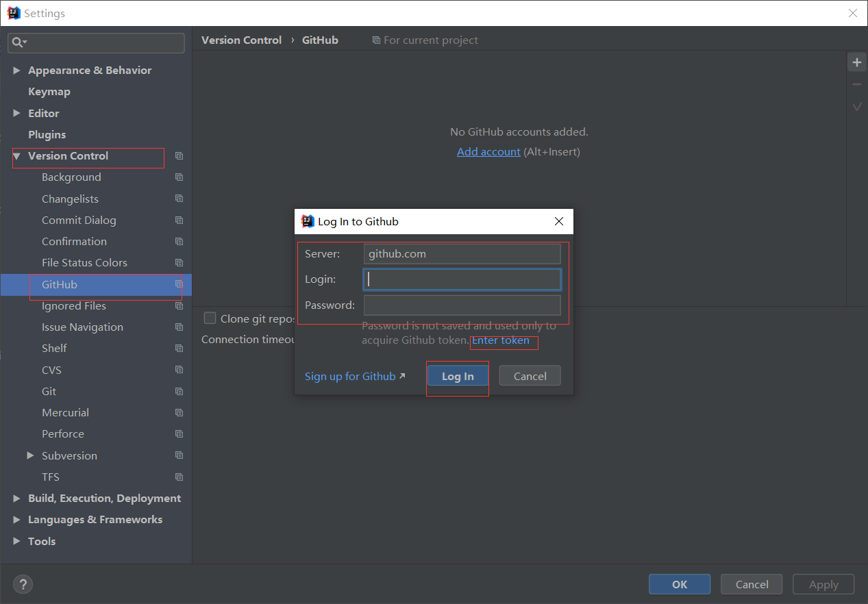This screenshot has height=604, width=868.
Task: Click the help question mark icon
Action: click(x=23, y=584)
